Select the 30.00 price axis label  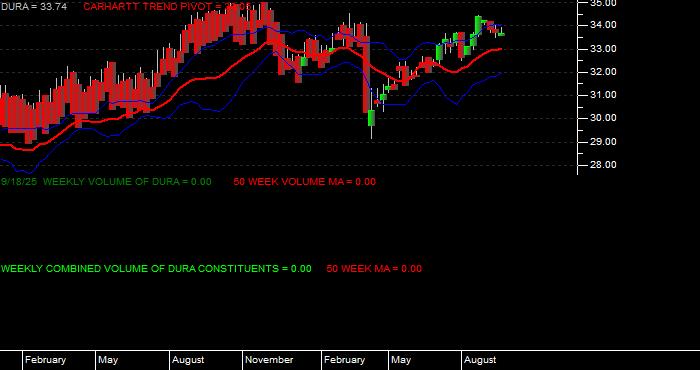click(x=603, y=118)
